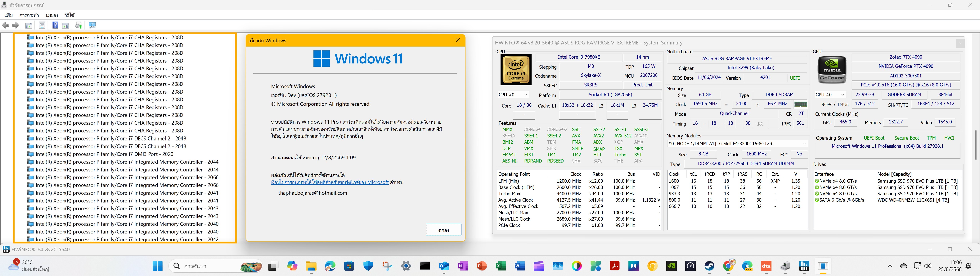
Task: Expand the memory module DIMM_A1 dropdown
Action: [x=804, y=144]
